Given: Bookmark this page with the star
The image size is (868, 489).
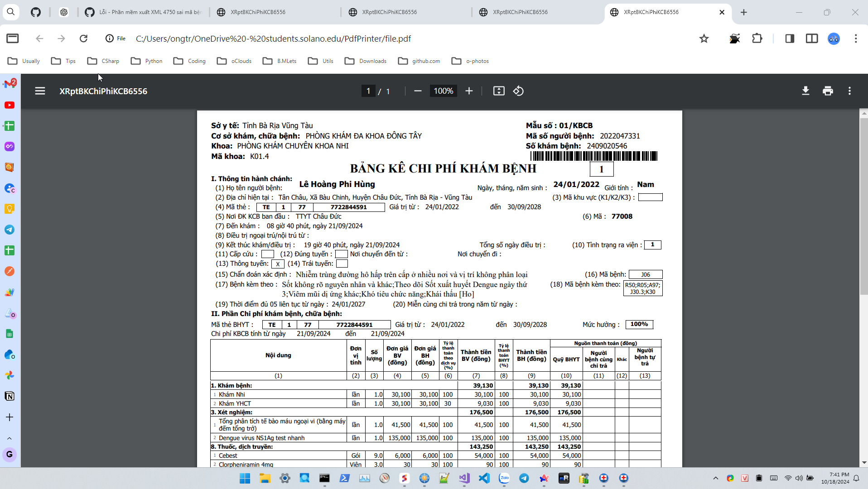Looking at the screenshot, I should pos(704,38).
